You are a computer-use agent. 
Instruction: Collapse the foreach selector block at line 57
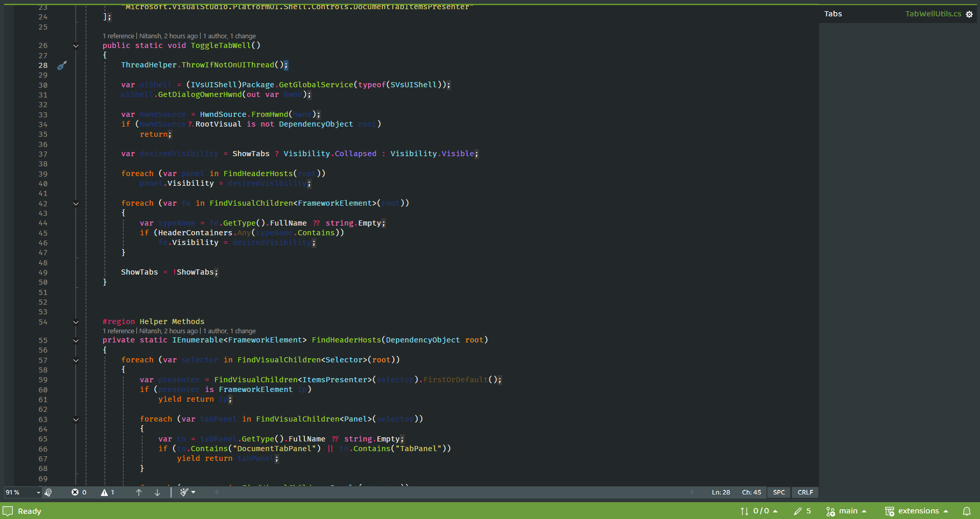[x=76, y=360]
